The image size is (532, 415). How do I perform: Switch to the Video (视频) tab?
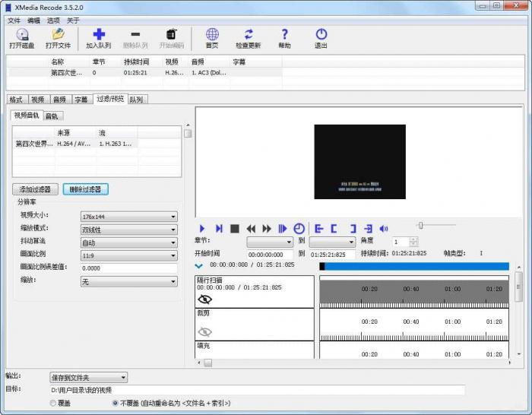[x=38, y=100]
